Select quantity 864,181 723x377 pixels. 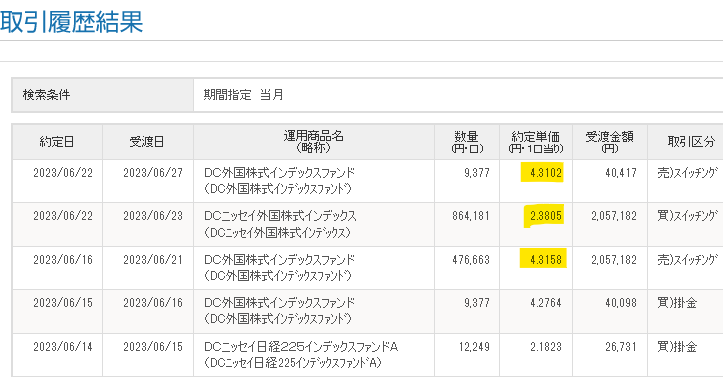(x=470, y=216)
